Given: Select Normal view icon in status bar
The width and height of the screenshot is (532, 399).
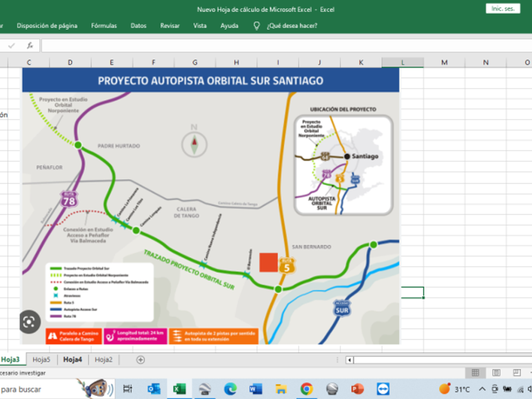Looking at the screenshot, I should click(x=475, y=373).
